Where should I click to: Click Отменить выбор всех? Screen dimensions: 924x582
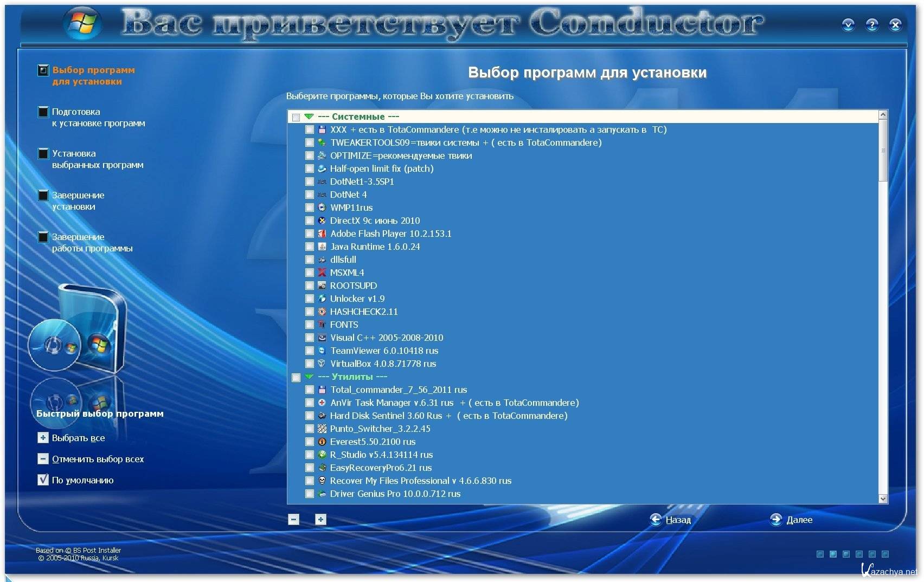click(x=91, y=459)
